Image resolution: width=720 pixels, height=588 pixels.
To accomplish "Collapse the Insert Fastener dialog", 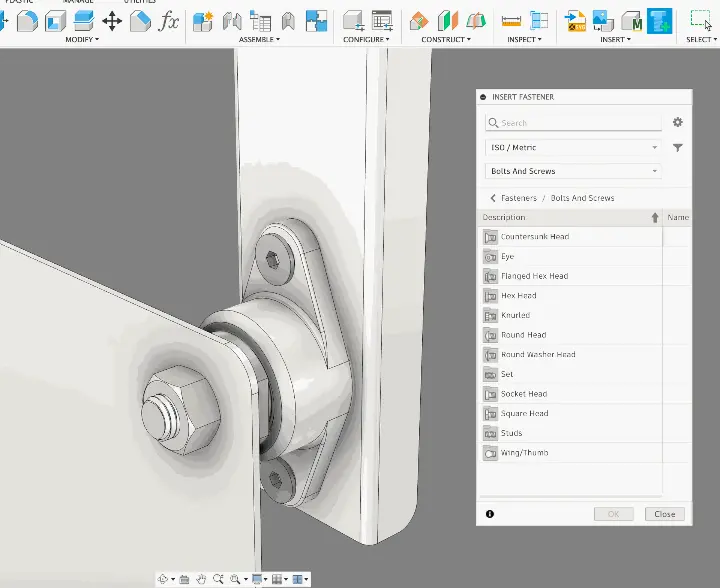I will coord(484,97).
